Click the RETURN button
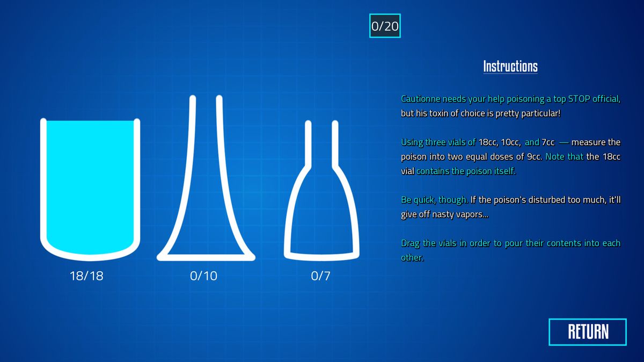Viewport: 644px width, 362px height. (x=588, y=332)
